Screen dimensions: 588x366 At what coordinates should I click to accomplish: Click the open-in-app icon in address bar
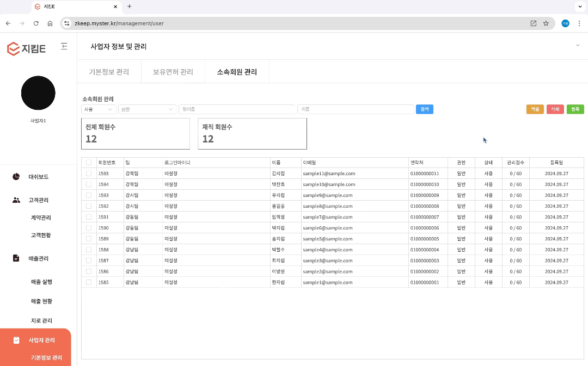coord(533,23)
